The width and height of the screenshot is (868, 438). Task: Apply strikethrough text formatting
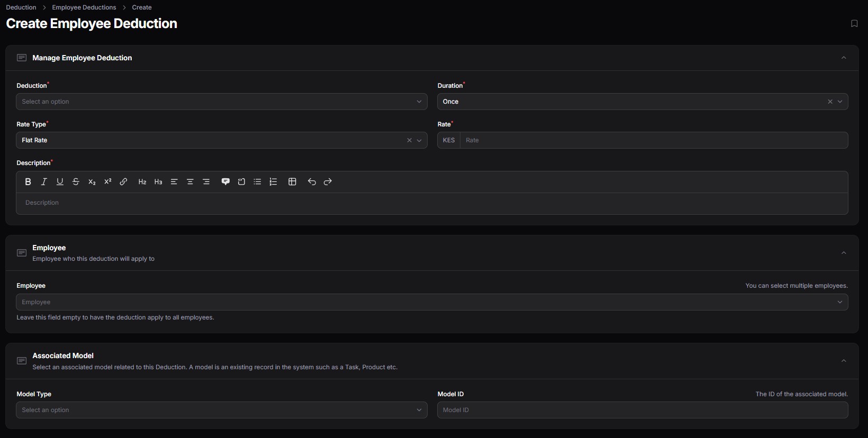(x=76, y=181)
